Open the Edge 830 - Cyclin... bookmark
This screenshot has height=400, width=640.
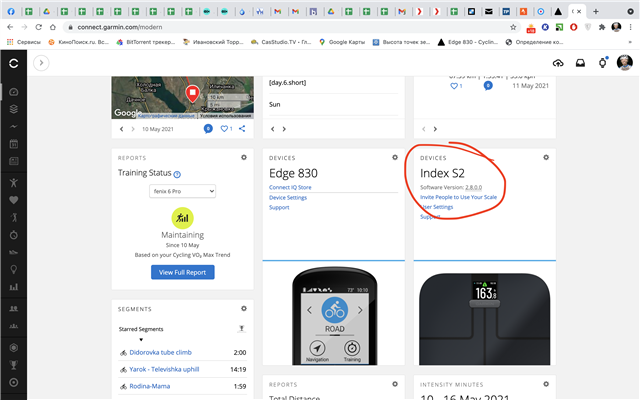pos(468,42)
